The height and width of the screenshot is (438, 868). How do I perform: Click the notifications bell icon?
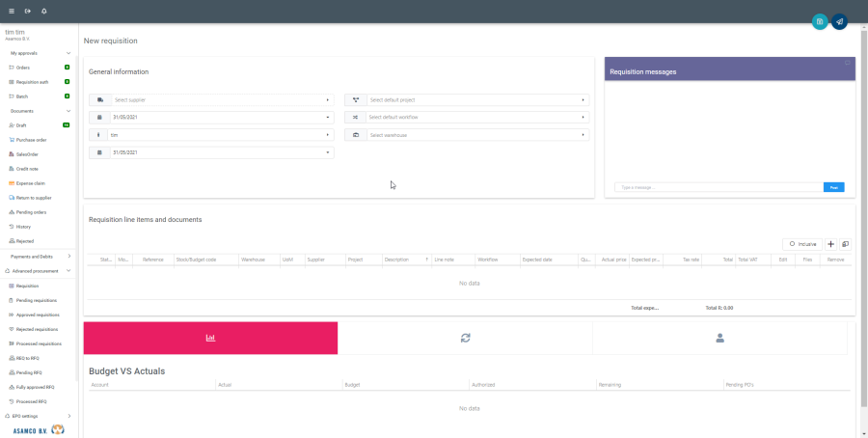click(44, 11)
